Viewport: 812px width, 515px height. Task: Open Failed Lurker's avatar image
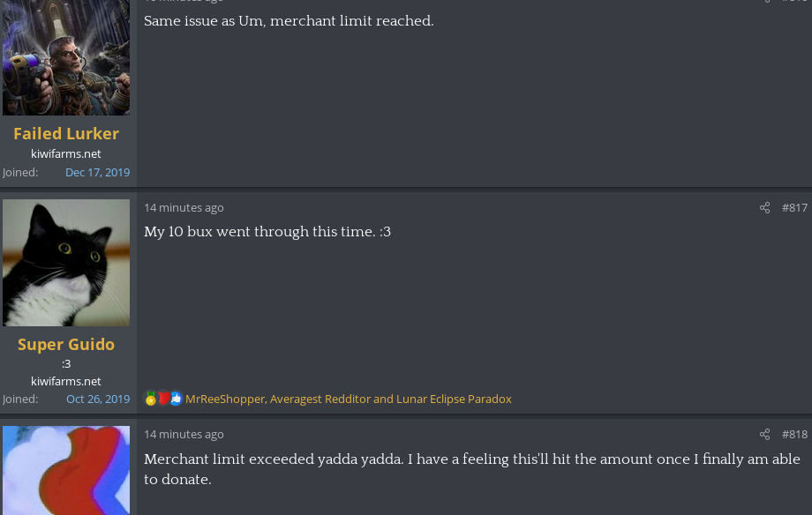(66, 56)
